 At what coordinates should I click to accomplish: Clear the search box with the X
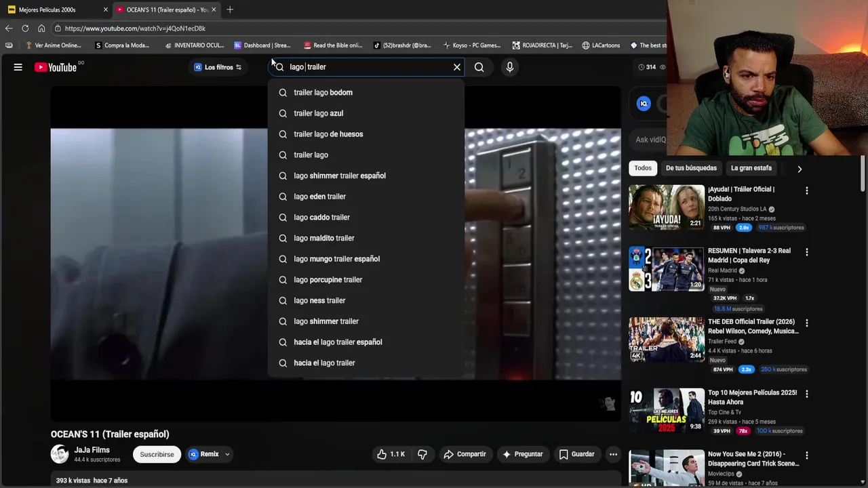pyautogui.click(x=457, y=67)
